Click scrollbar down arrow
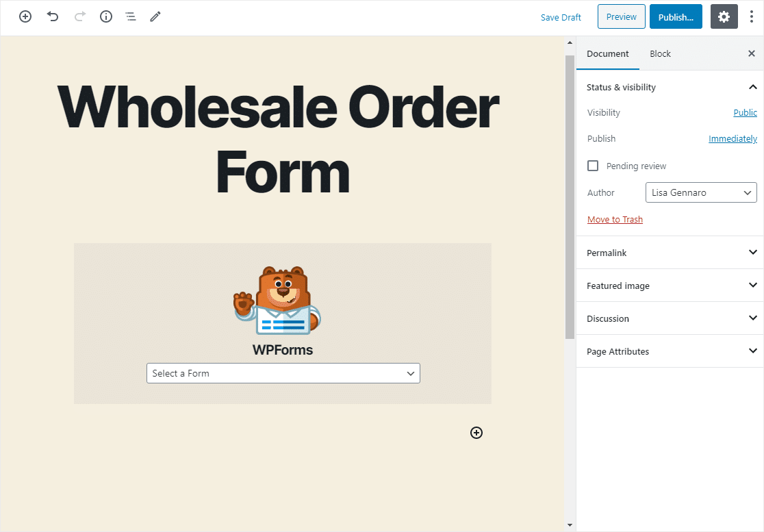The image size is (764, 532). (570, 526)
